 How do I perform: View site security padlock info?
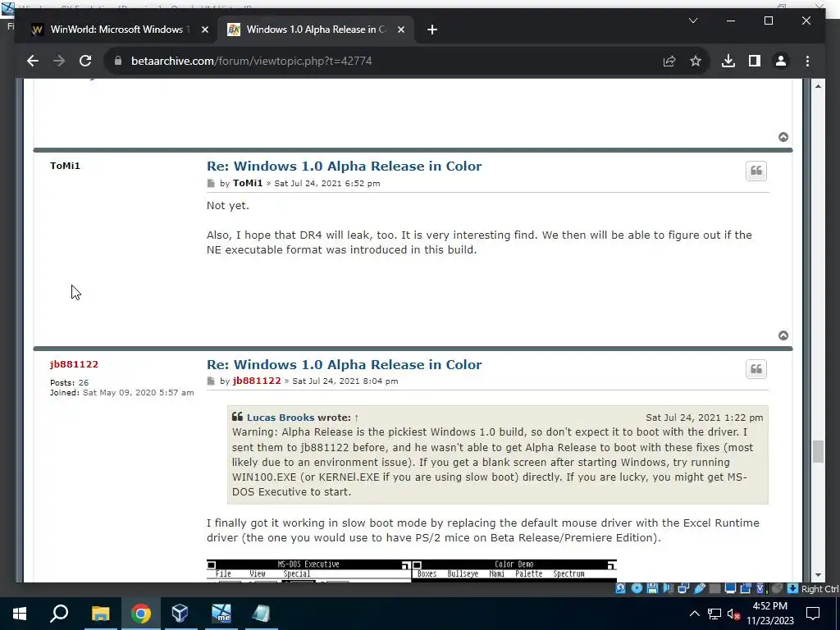118,61
